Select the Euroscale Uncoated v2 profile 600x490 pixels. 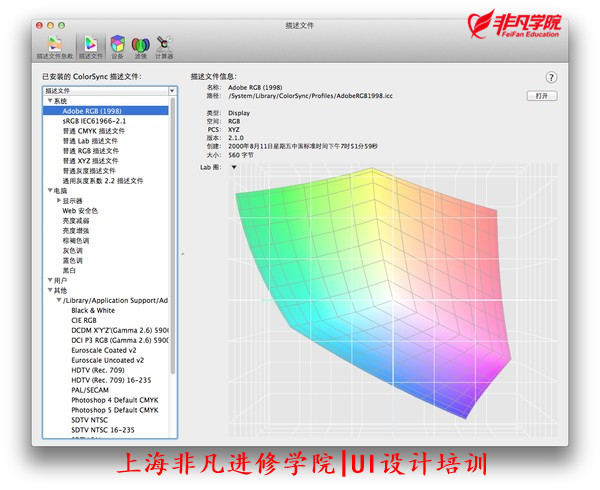coord(108,360)
